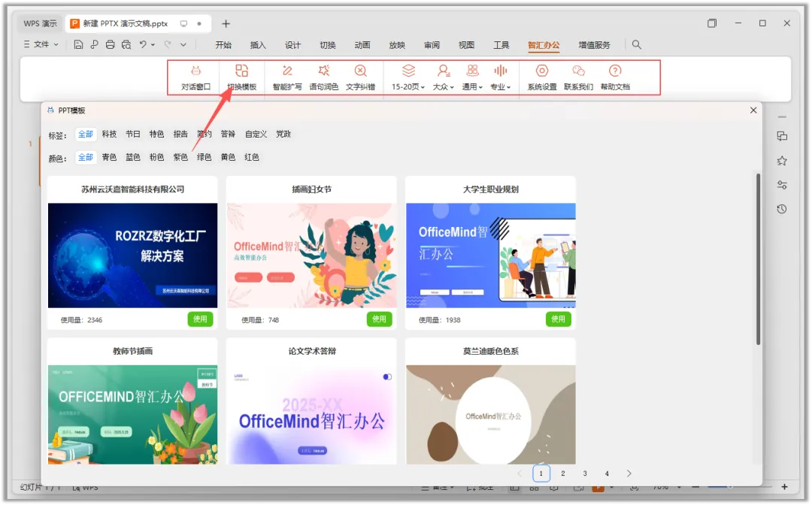Image resolution: width=812 pixels, height=505 pixels.
Task: Filter templates by 自定义 tag
Action: tap(256, 135)
